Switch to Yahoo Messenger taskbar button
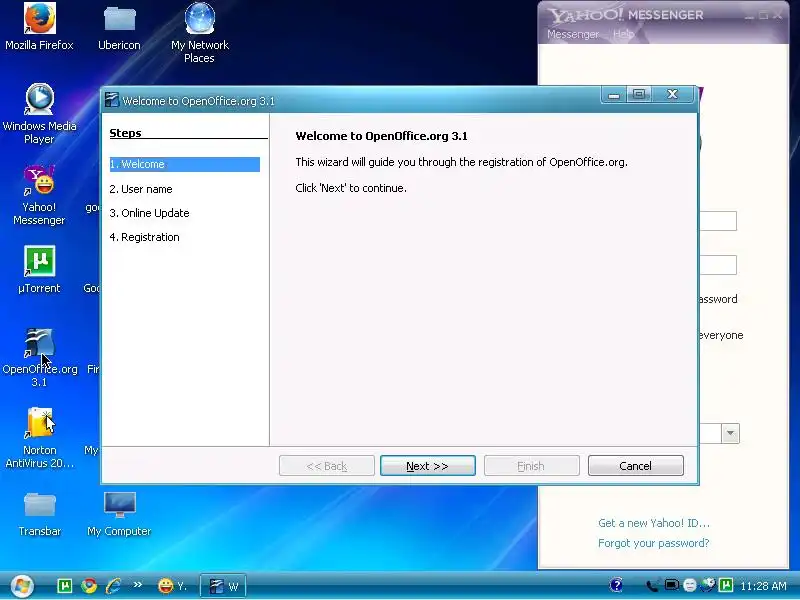 172,586
